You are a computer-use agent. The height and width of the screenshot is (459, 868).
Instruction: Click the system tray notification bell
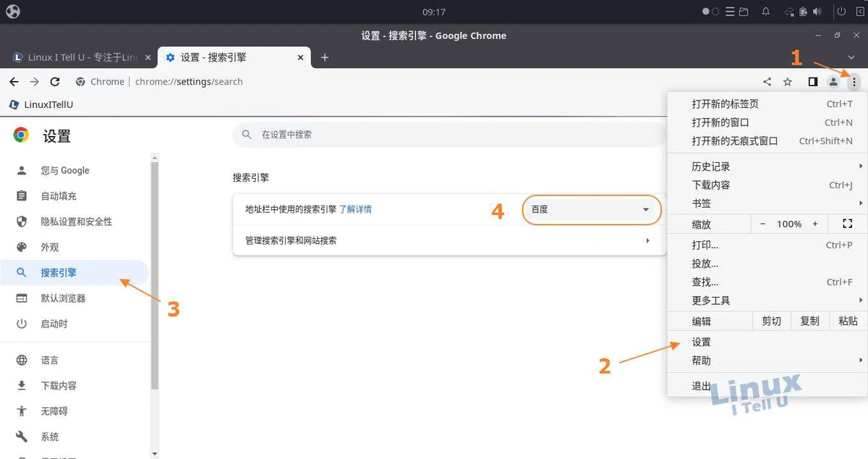click(765, 12)
